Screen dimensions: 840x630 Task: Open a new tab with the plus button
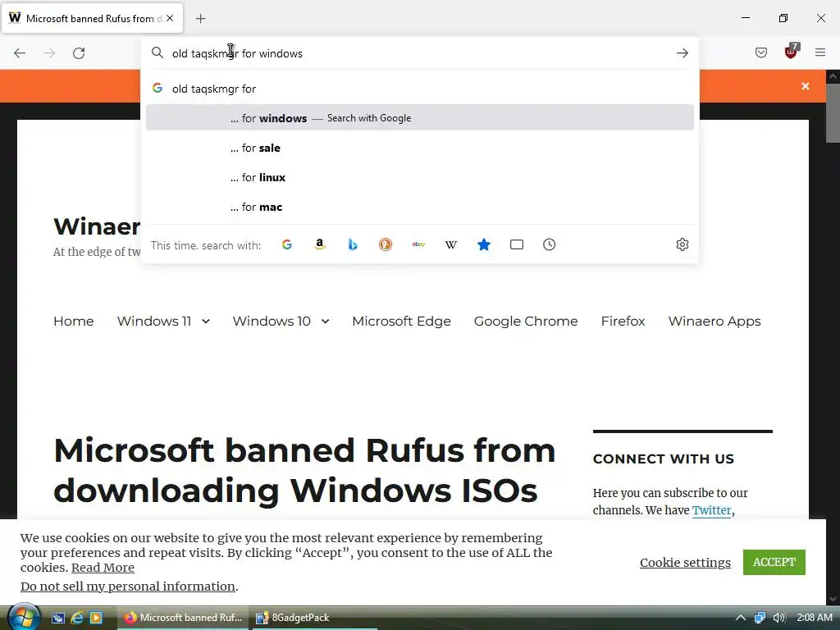[x=200, y=19]
